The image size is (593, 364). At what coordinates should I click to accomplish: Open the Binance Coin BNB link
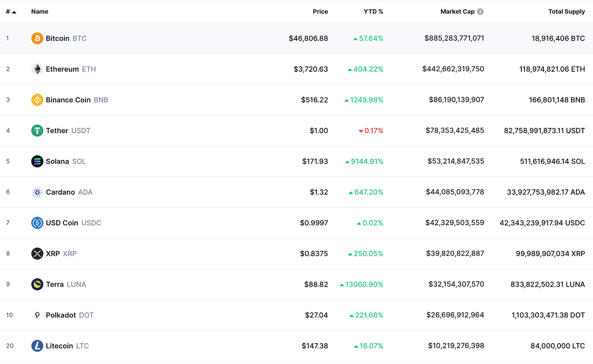coord(77,100)
